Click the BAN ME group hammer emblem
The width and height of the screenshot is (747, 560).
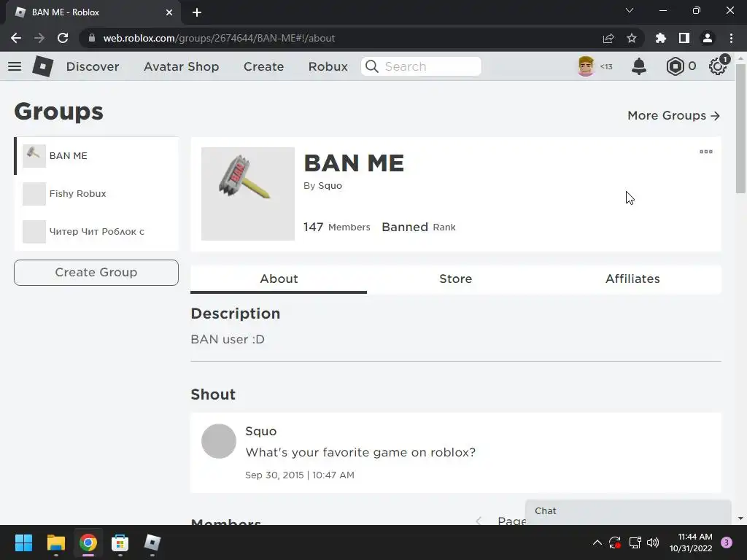pyautogui.click(x=248, y=194)
